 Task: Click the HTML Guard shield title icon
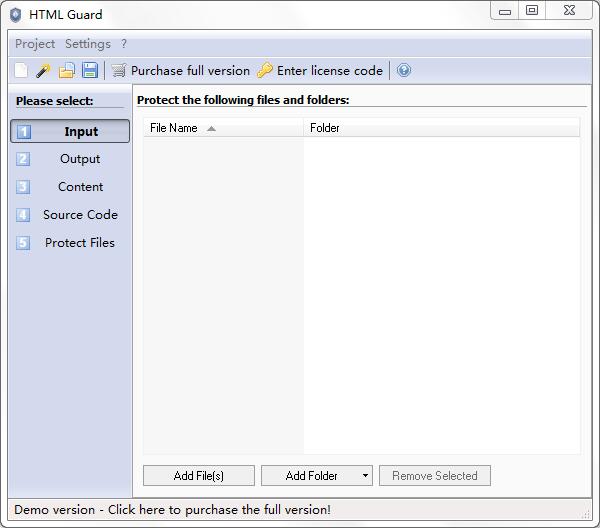coord(15,15)
